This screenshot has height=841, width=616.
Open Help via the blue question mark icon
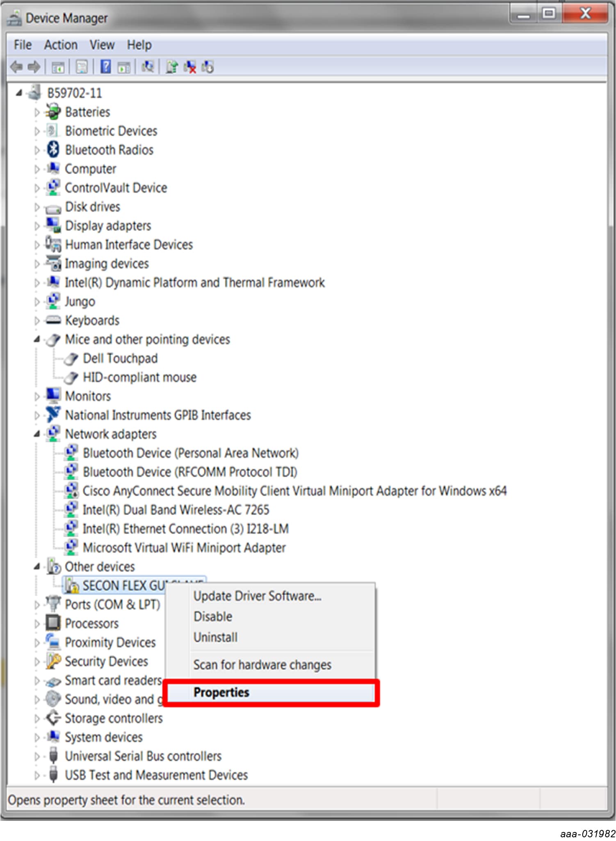[x=105, y=67]
